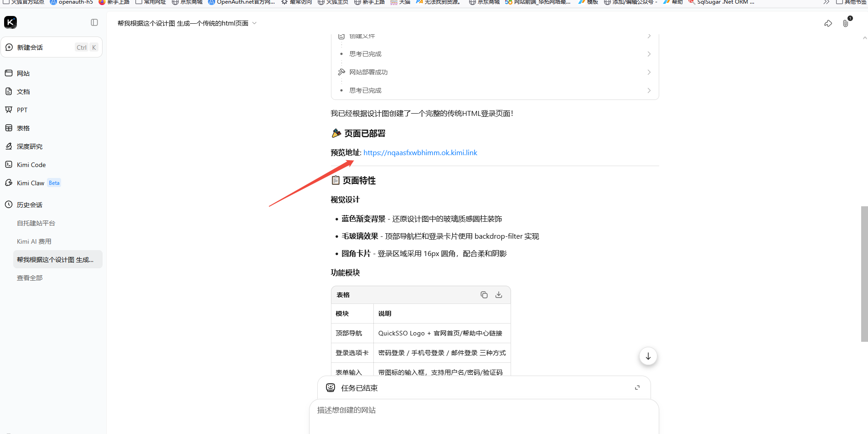Download the table with download icon
Viewport: 868px width, 434px height.
coord(499,295)
